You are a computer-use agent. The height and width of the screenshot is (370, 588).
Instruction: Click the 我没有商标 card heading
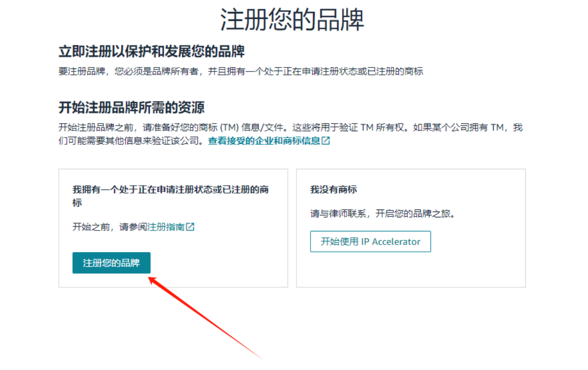point(333,190)
